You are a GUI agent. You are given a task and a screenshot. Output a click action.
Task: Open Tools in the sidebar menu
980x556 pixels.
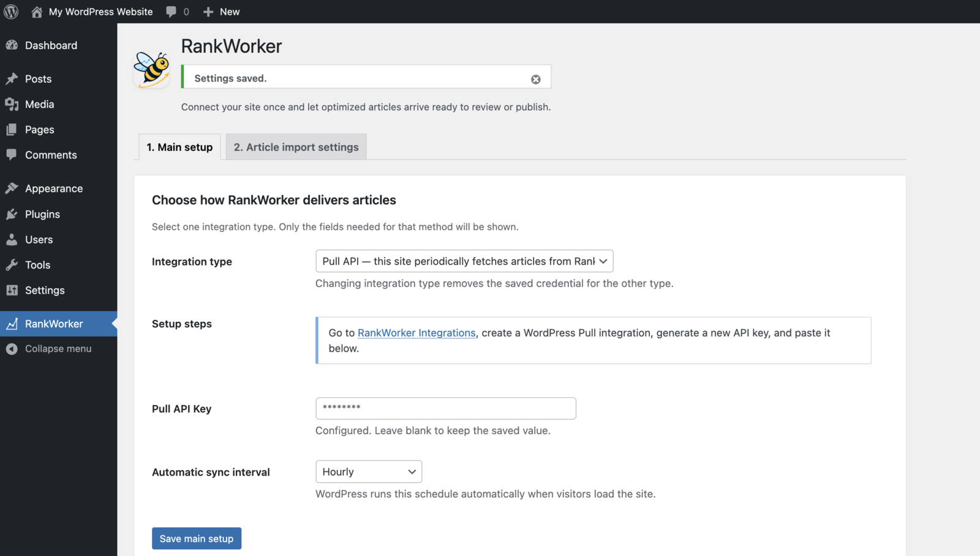37,265
